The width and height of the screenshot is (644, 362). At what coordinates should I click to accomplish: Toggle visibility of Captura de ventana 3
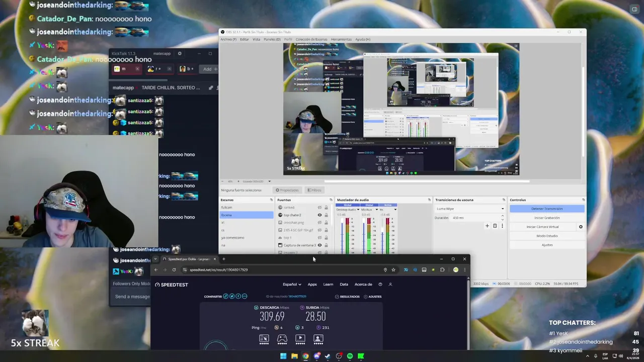[319, 245]
